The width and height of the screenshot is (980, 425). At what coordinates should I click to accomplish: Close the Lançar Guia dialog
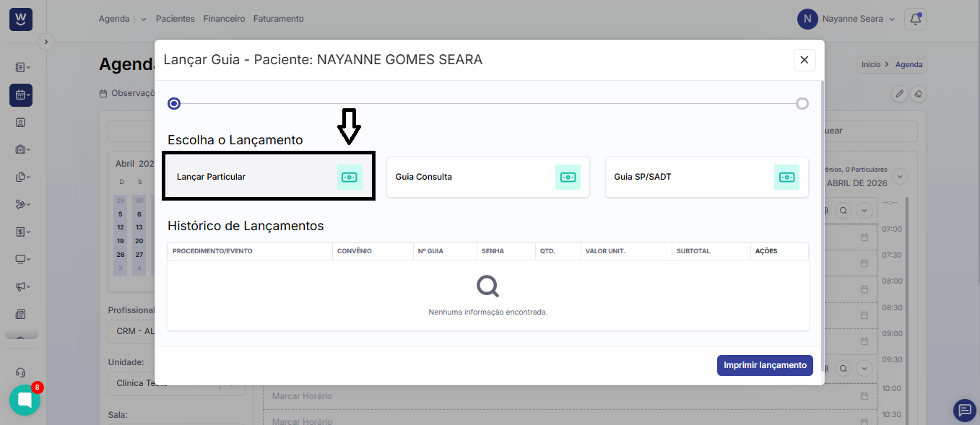(x=805, y=60)
